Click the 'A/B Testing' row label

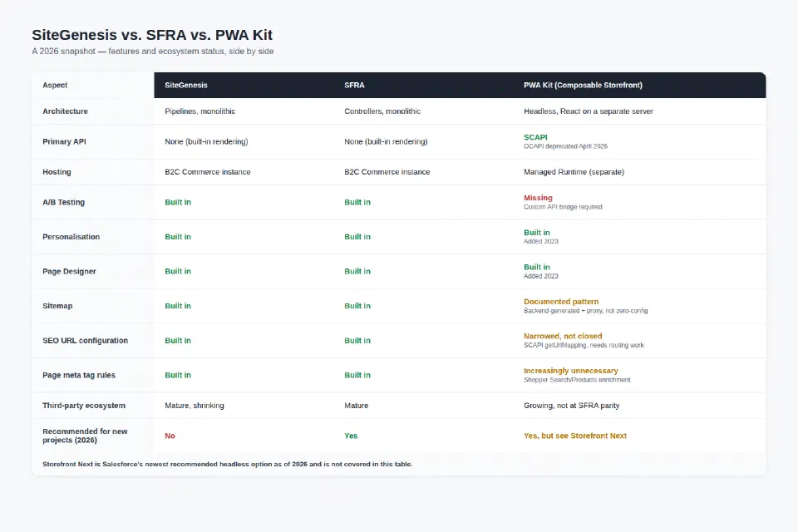pos(64,202)
